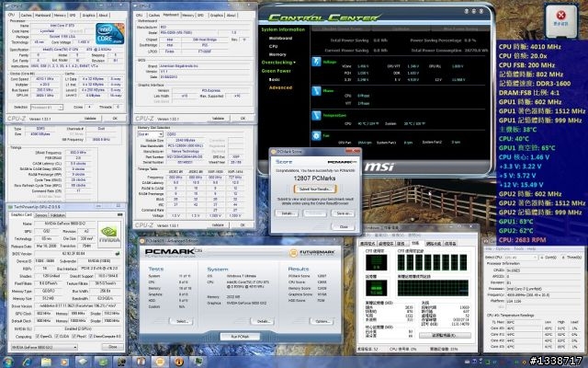Viewport: 588px width, 368px height.
Task: Click OK in the CPU-Z SPD window
Action: pos(243,224)
